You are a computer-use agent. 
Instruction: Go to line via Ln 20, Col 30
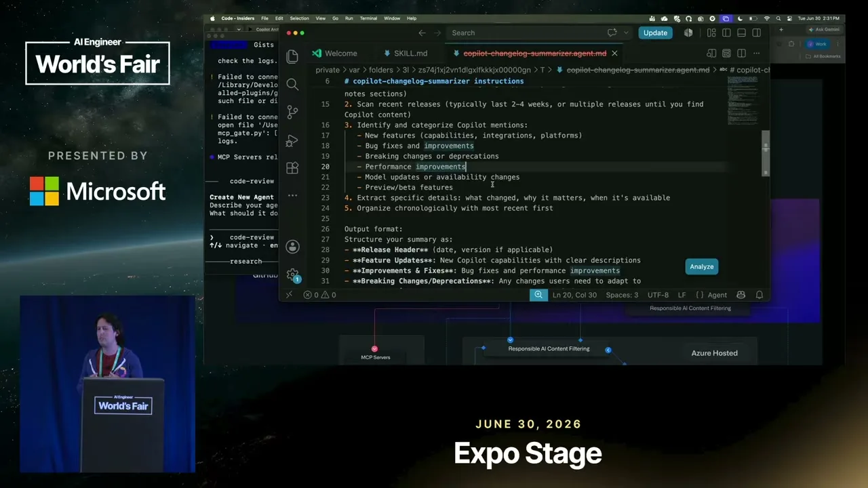(575, 295)
